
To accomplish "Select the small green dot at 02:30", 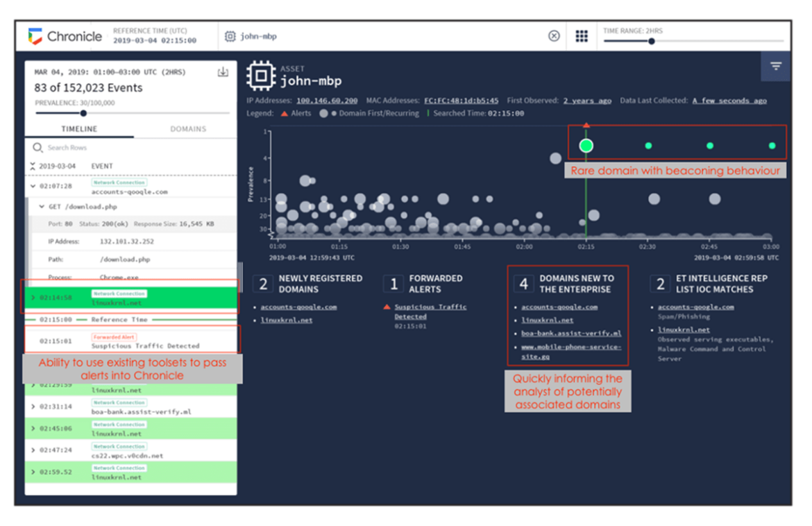I will pos(648,146).
